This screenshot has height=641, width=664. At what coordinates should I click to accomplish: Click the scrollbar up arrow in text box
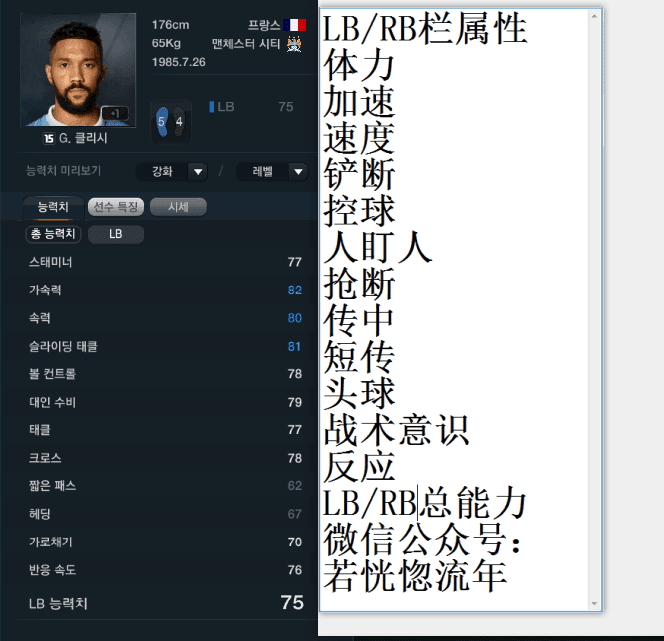point(594,17)
